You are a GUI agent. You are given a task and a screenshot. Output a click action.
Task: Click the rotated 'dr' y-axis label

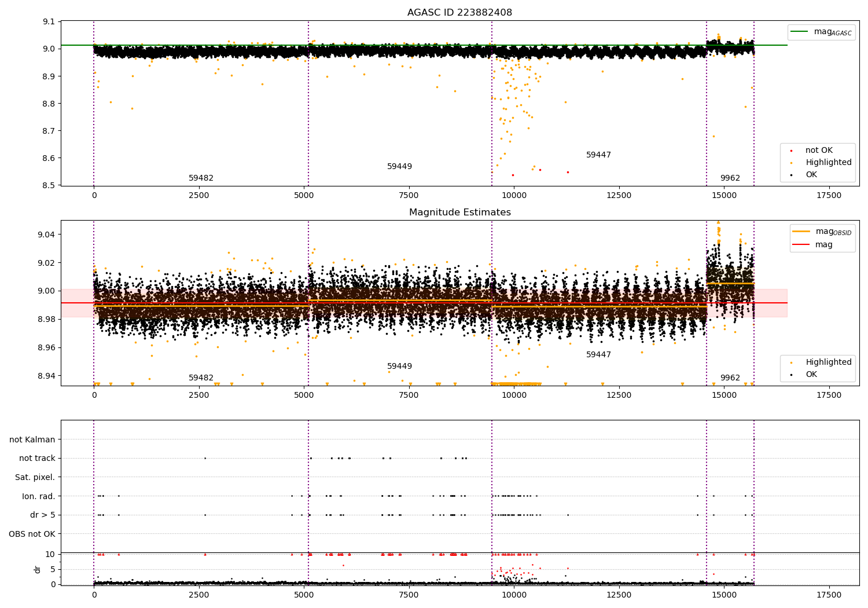(x=37, y=569)
